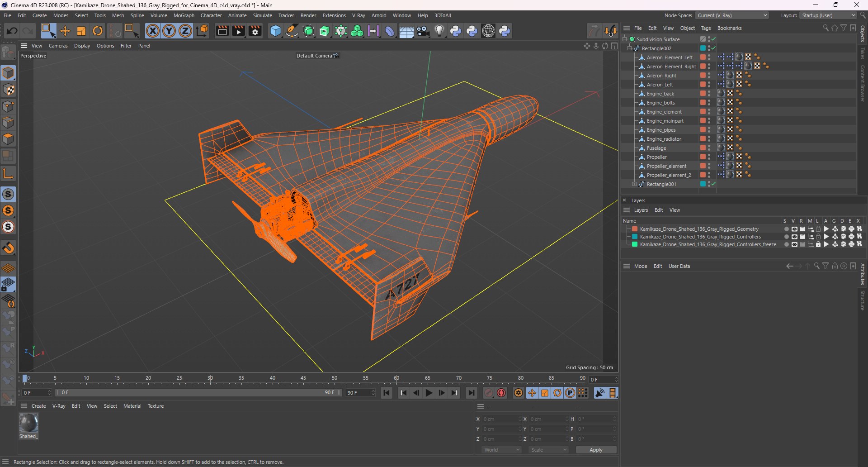
Task: Click the Floor grid object icon
Action: [406, 31]
